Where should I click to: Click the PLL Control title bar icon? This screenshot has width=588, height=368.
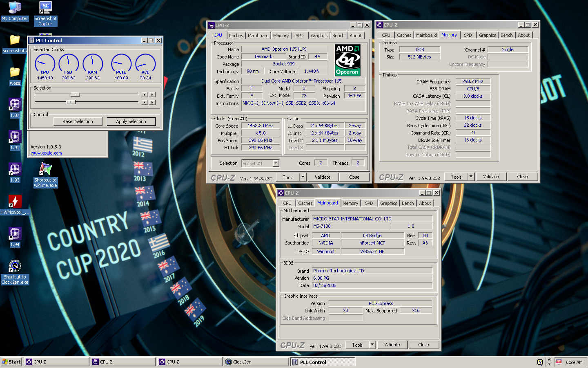pos(31,40)
